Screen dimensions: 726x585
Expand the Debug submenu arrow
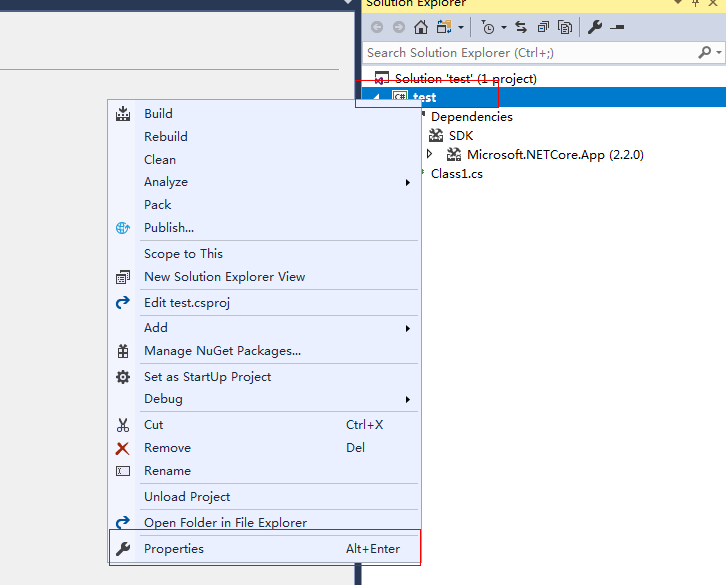[407, 399]
